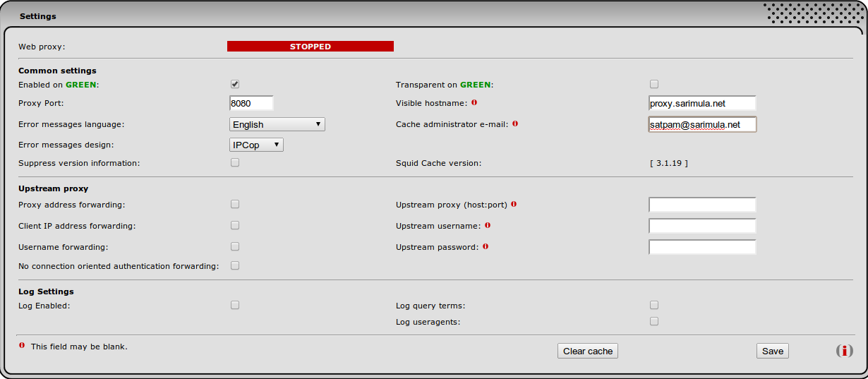Screen dimensions: 868x379
Task: Click the STOPPED web proxy status bar
Action: pyautogui.click(x=310, y=47)
